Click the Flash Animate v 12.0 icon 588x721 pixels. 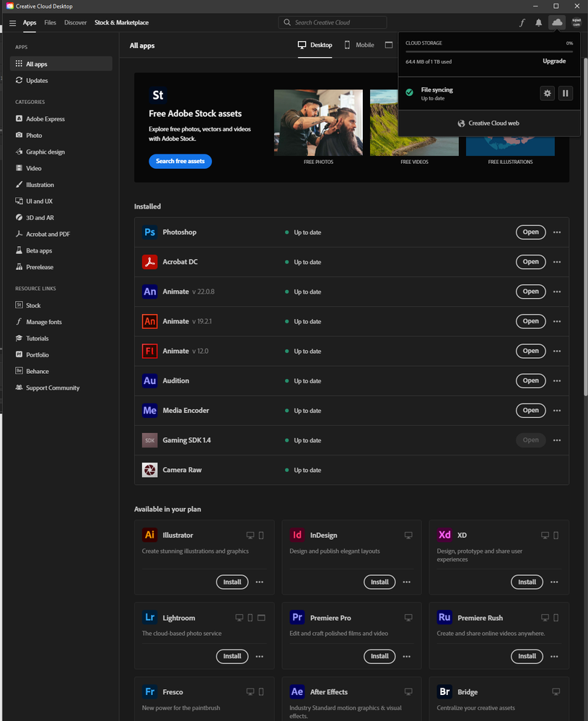coord(149,351)
